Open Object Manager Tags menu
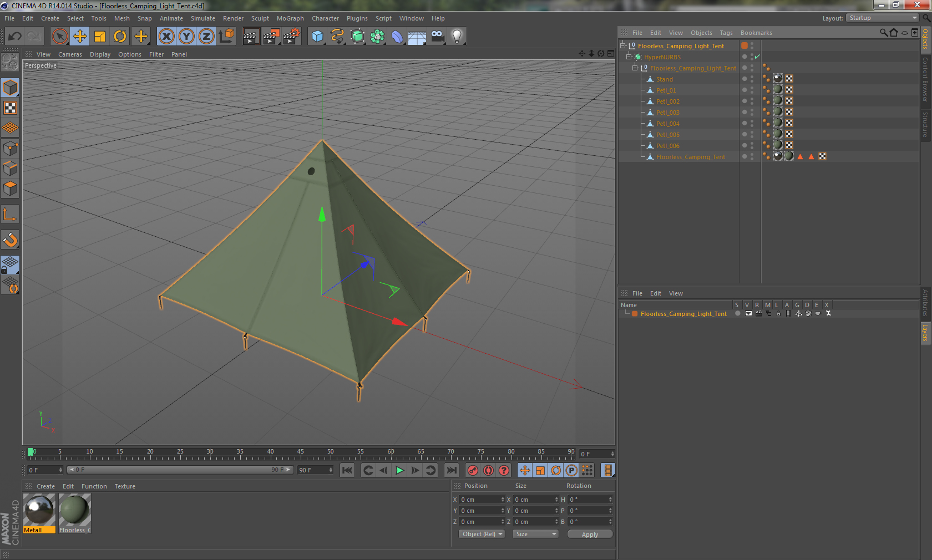Screen dimensions: 932x560 point(726,33)
